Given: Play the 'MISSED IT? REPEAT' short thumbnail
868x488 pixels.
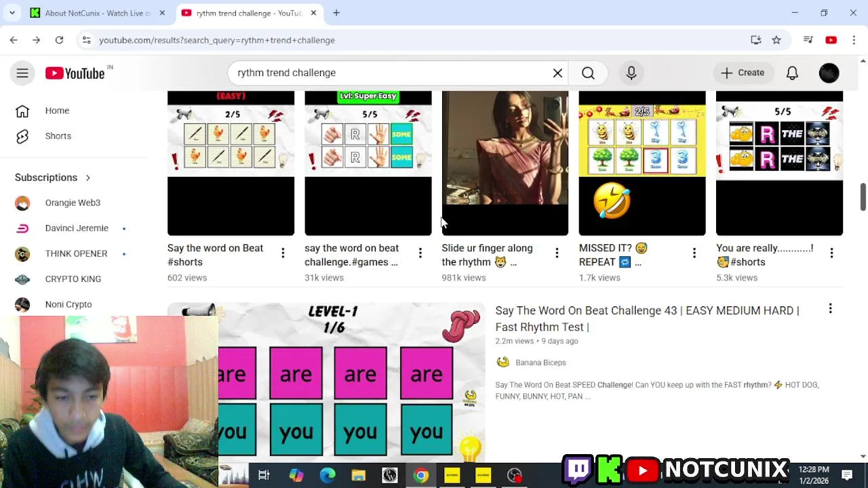Looking at the screenshot, I should (642, 163).
